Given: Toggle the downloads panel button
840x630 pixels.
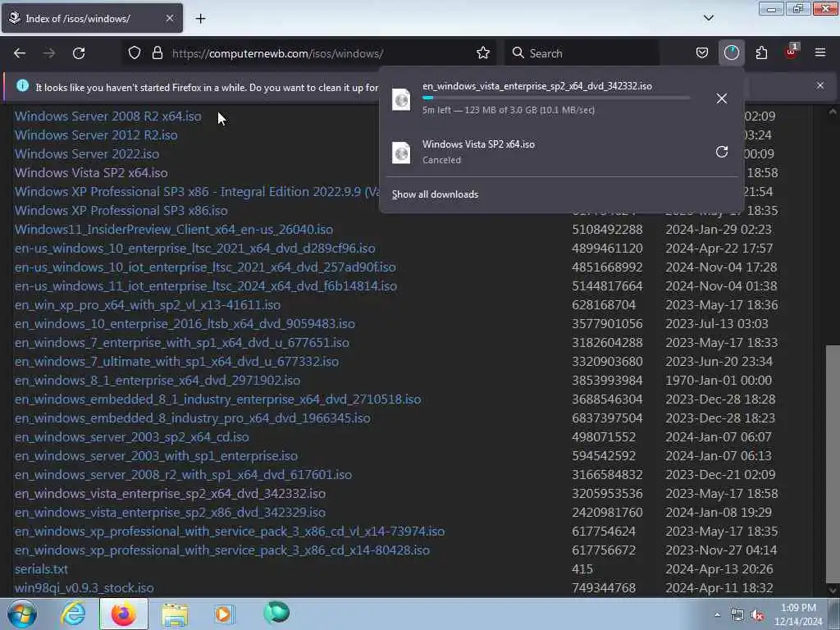Looking at the screenshot, I should (731, 53).
